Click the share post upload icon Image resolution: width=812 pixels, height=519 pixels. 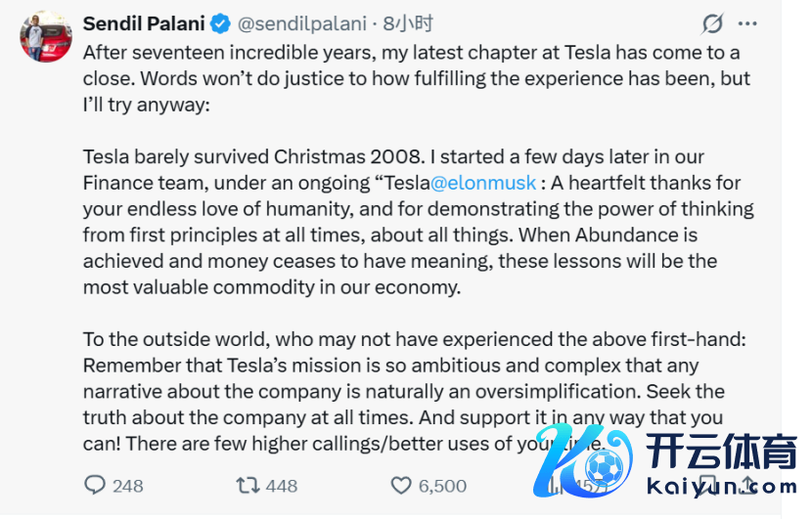(748, 485)
